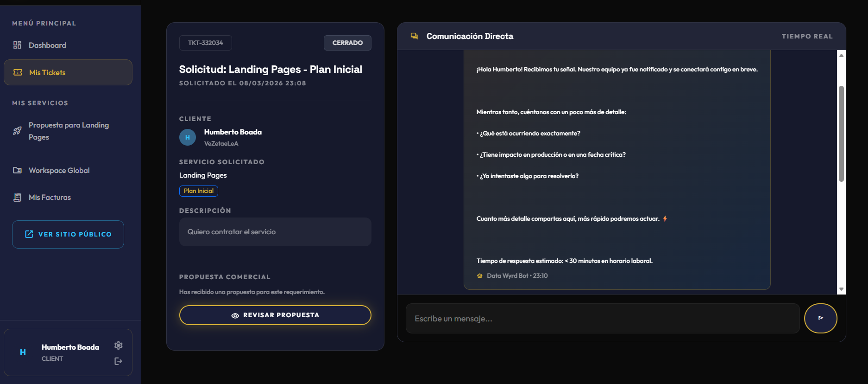The height and width of the screenshot is (384, 868).
Task: Click the rocket icon for Landing Pages
Action: (17, 131)
